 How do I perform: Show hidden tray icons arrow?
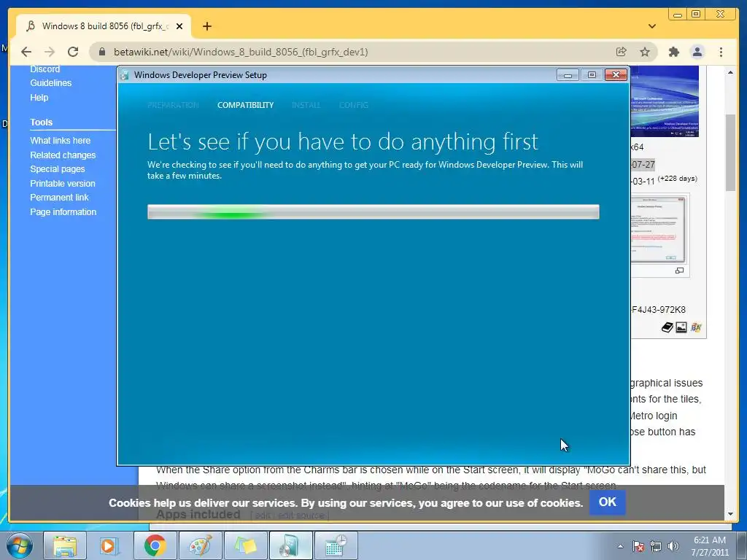pyautogui.click(x=620, y=546)
